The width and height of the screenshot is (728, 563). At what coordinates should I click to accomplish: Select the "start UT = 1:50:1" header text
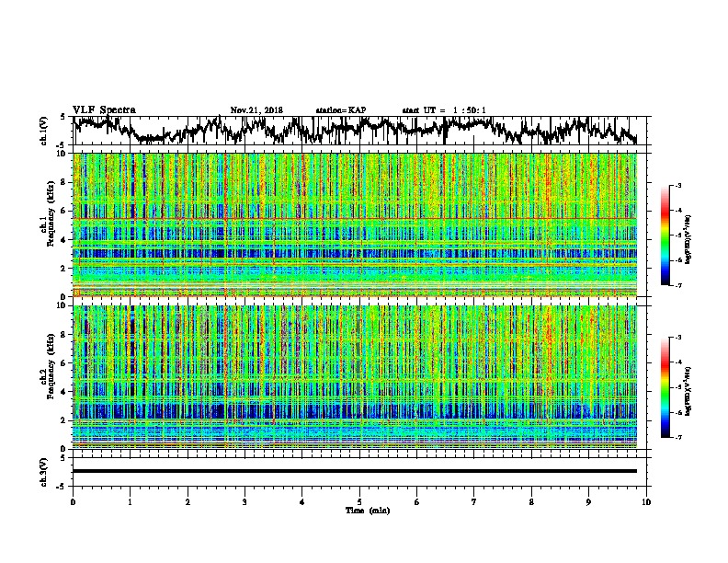coord(444,110)
